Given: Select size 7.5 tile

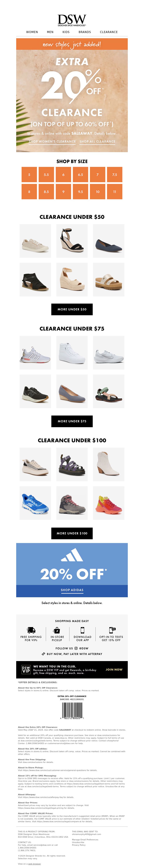Looking at the screenshot, I should (115, 175).
